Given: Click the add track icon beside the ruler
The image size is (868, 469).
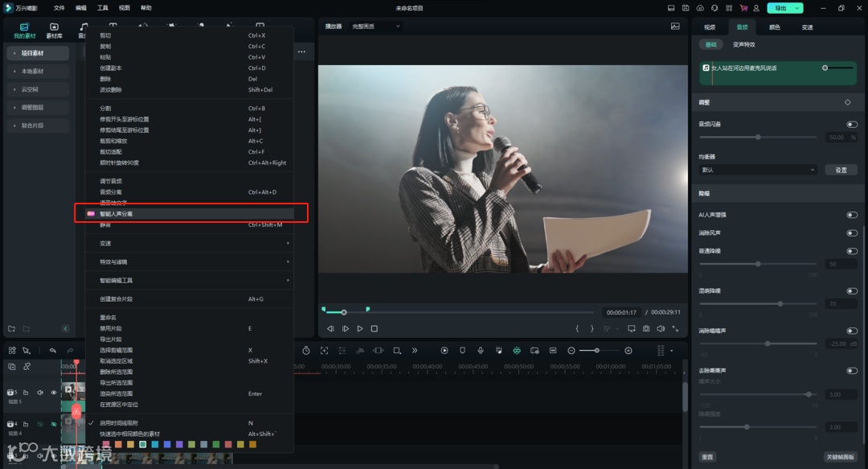Looking at the screenshot, I should tap(11, 367).
